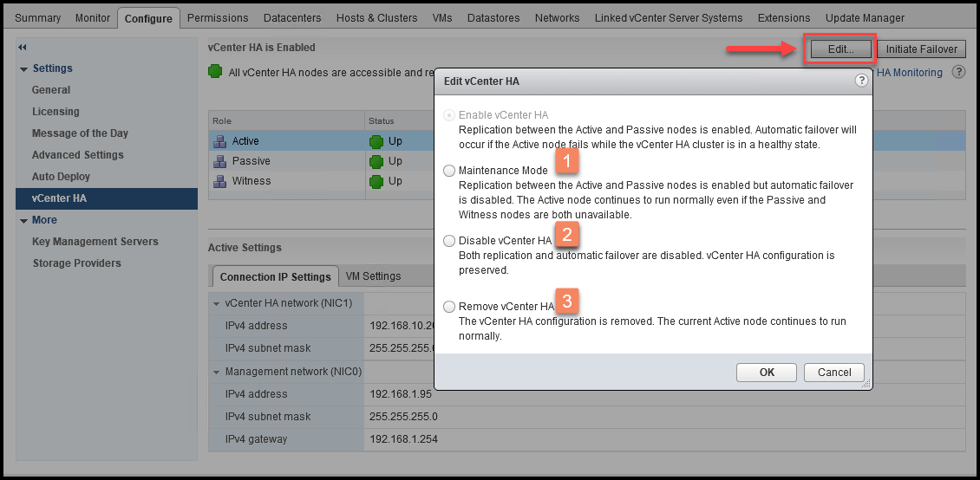Click the Initiate Failover button

921,49
